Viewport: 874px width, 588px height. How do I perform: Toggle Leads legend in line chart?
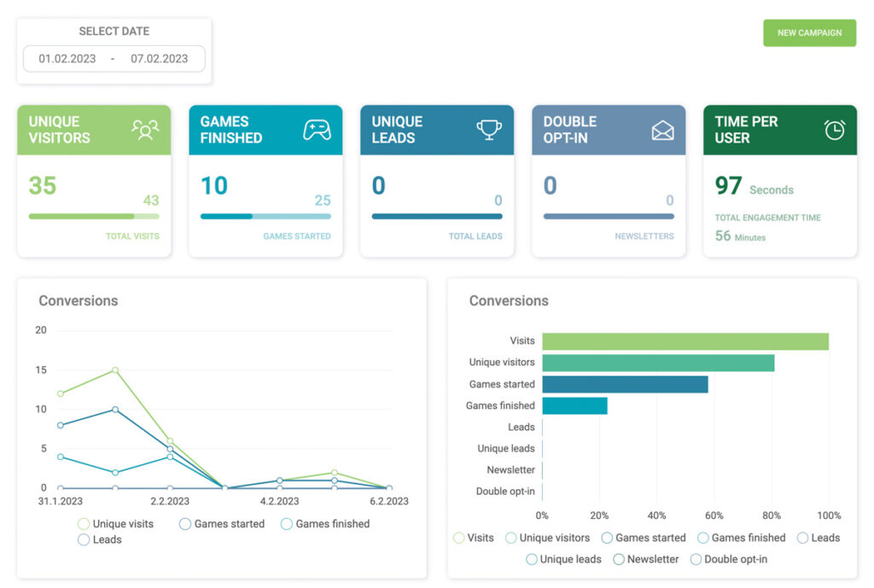coord(100,539)
